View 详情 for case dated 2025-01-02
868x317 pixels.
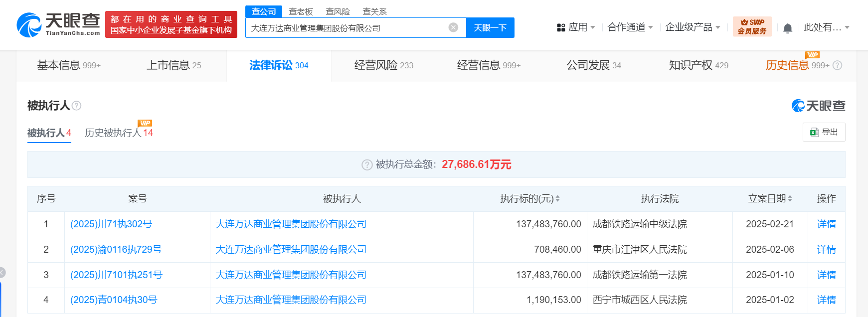(x=826, y=300)
